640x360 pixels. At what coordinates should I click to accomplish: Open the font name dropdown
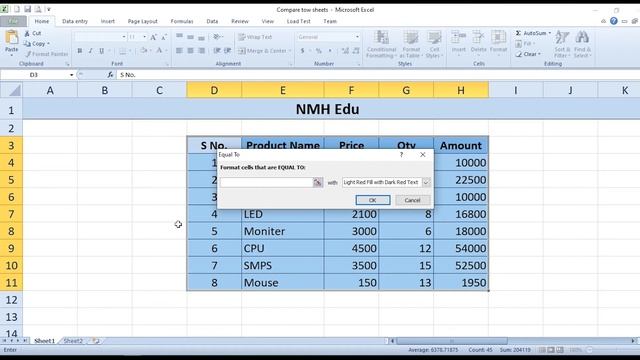pyautogui.click(x=124, y=37)
